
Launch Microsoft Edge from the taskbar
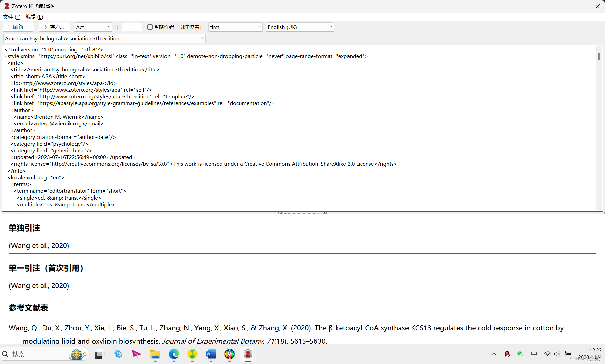tap(174, 354)
